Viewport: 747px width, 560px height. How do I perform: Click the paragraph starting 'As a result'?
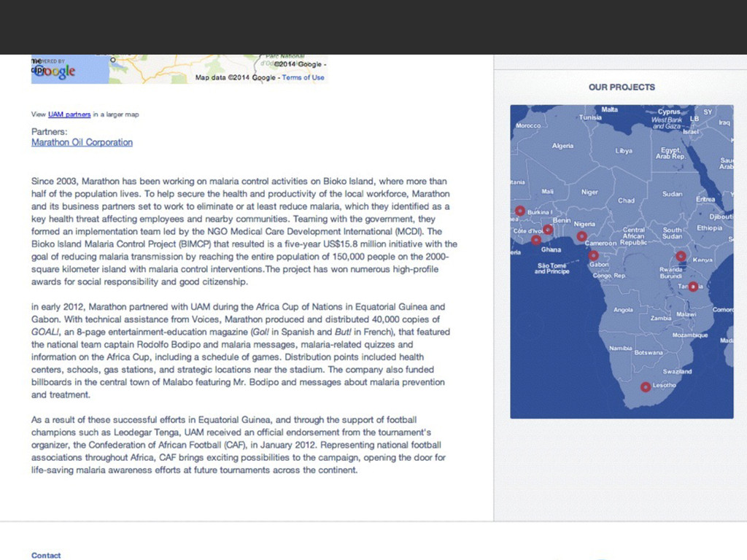[239, 445]
